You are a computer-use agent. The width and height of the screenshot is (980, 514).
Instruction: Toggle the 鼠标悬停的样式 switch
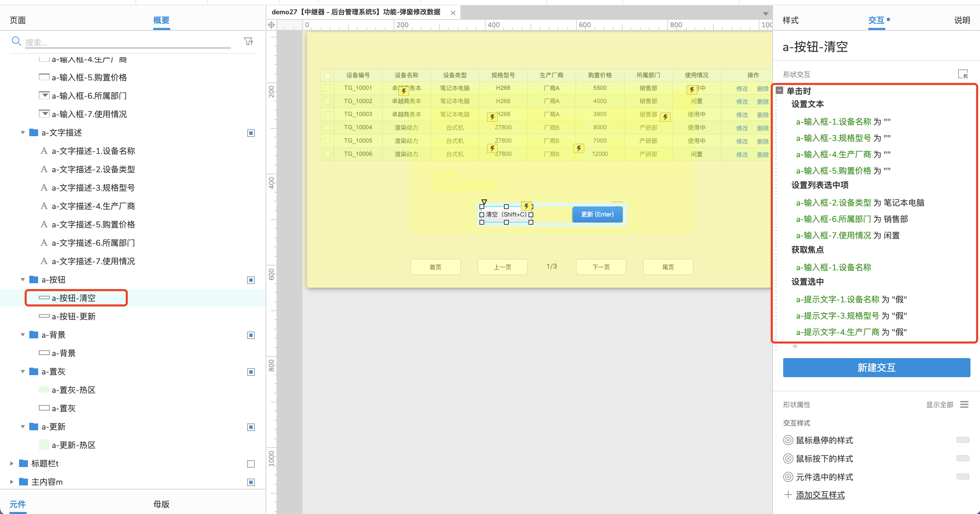pos(963,440)
